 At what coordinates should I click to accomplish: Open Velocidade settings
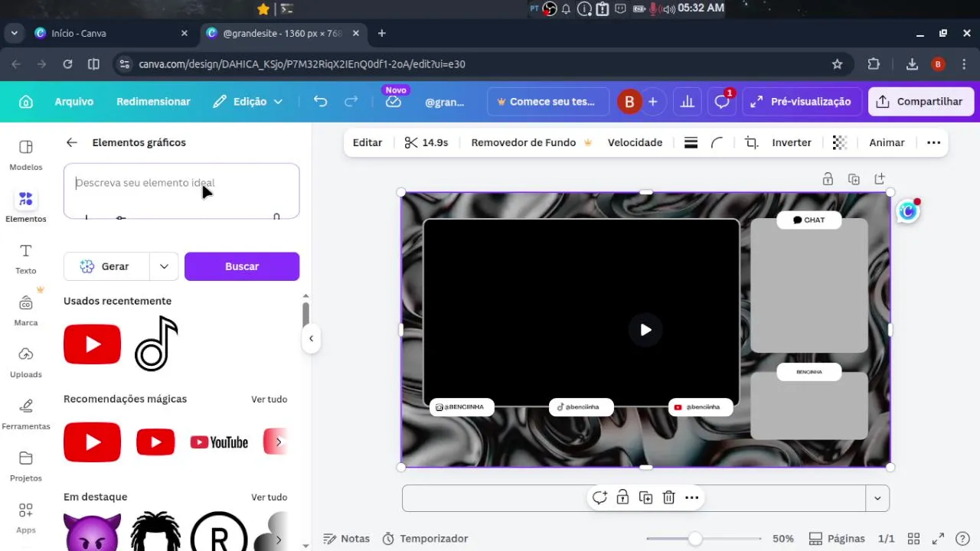635,142
